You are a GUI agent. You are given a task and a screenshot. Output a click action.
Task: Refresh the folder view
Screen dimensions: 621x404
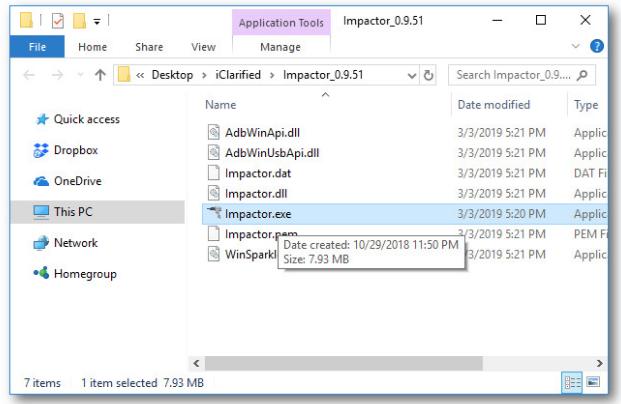(428, 75)
